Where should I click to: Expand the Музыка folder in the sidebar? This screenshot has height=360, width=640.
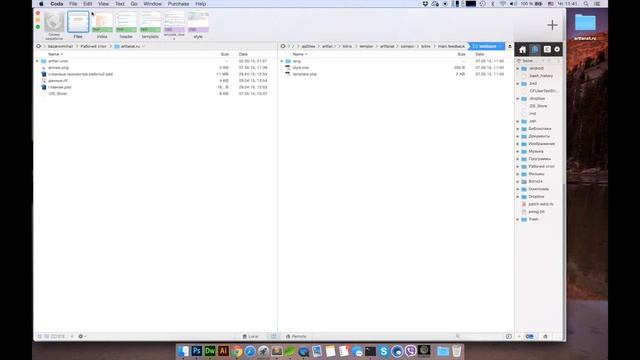pyautogui.click(x=518, y=151)
